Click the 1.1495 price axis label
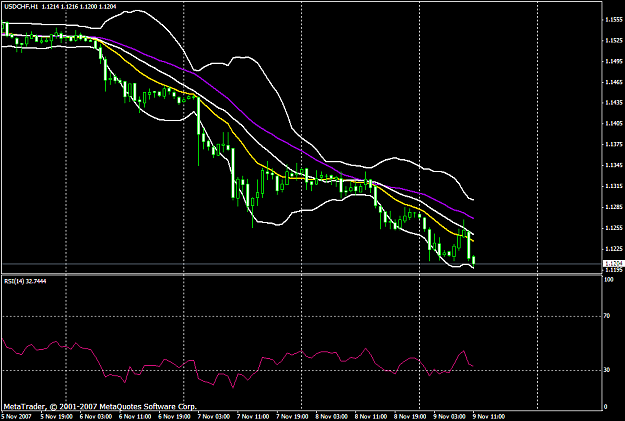 pos(614,61)
